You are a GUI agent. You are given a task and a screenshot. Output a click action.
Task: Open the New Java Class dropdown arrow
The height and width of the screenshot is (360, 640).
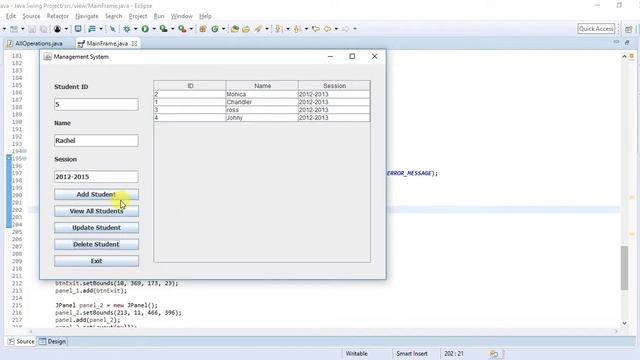[223, 29]
